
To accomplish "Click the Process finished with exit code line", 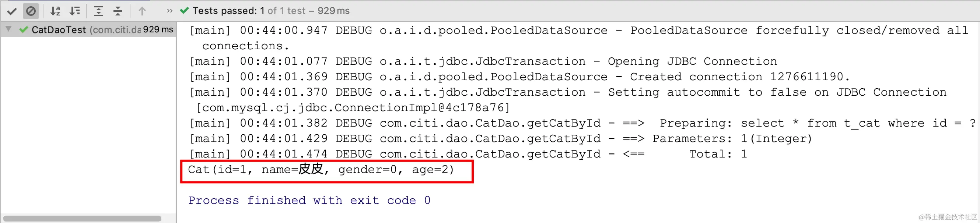I will tap(309, 200).
